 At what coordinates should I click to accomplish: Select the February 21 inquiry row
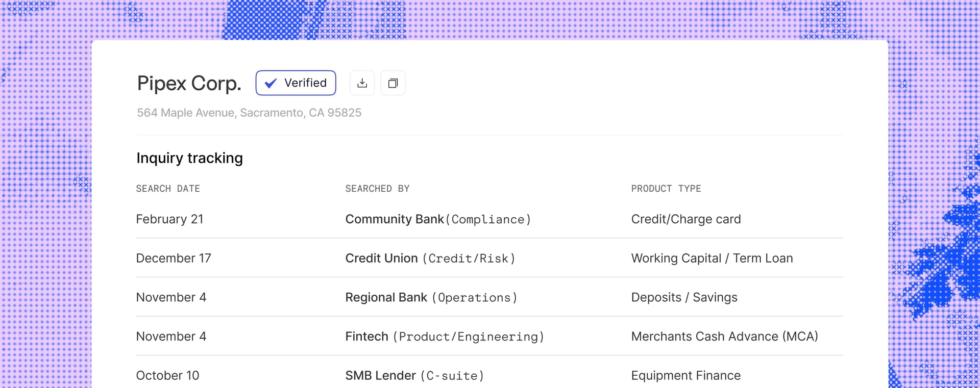click(x=169, y=219)
